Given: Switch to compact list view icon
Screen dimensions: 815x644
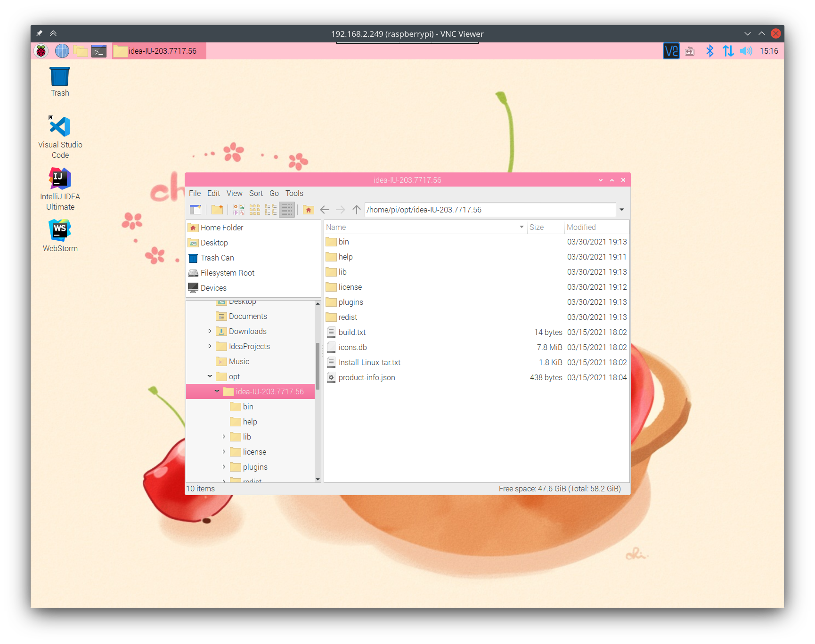Looking at the screenshot, I should [x=271, y=210].
